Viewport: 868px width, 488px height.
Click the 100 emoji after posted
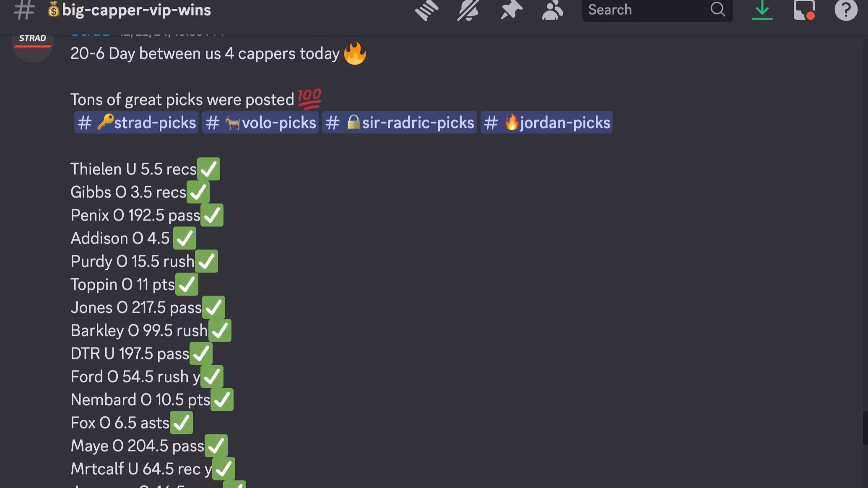(x=309, y=99)
